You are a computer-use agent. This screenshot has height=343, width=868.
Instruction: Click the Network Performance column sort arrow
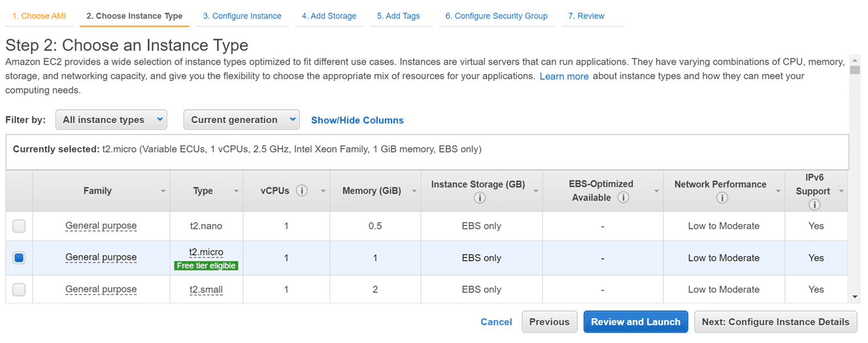tap(778, 191)
